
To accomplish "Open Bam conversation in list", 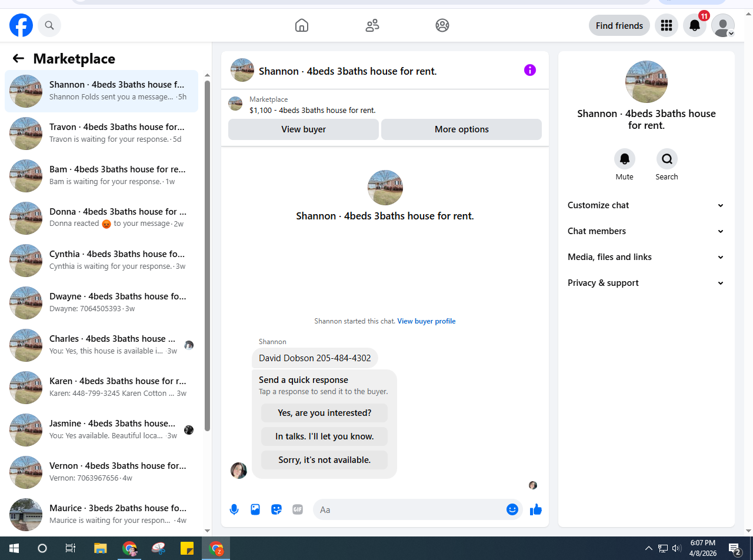I will pyautogui.click(x=102, y=176).
